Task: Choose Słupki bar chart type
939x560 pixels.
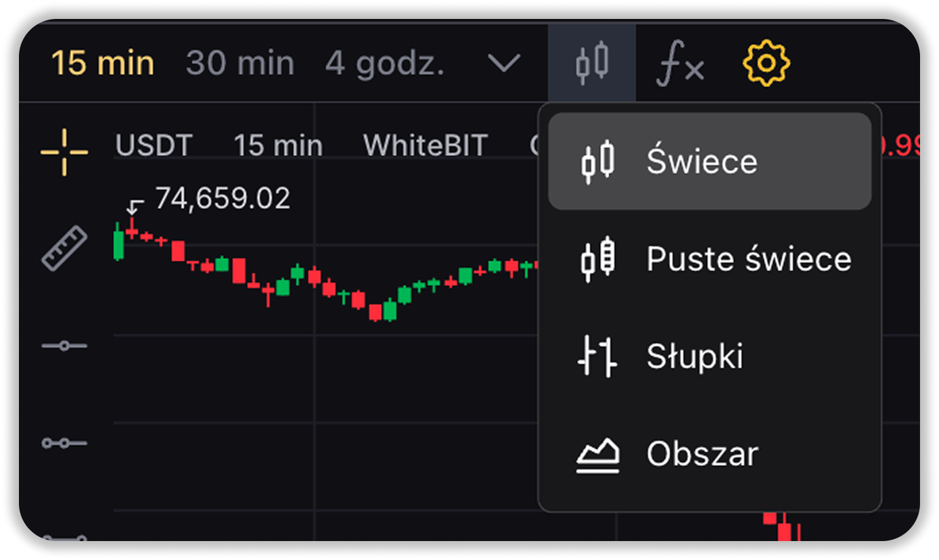Action: tap(694, 356)
